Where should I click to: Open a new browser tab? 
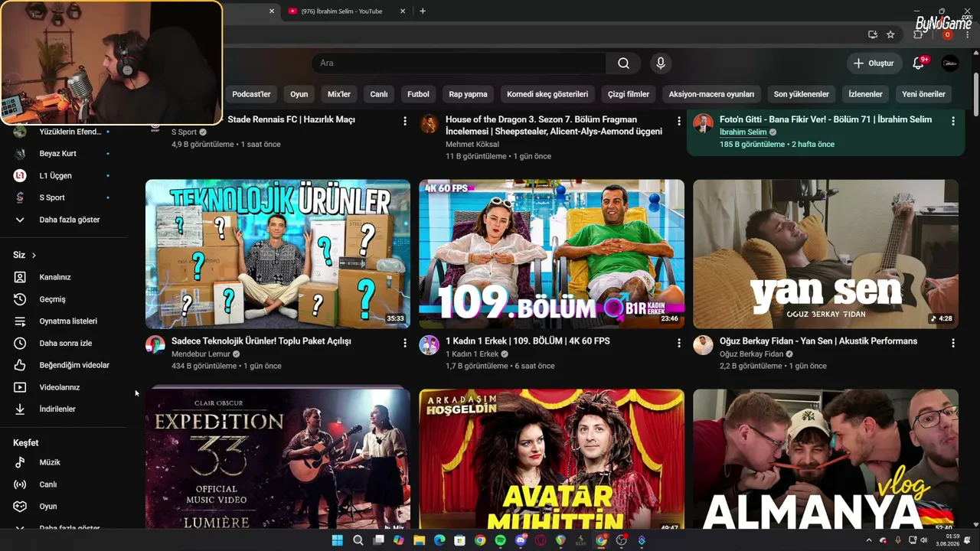coord(423,11)
